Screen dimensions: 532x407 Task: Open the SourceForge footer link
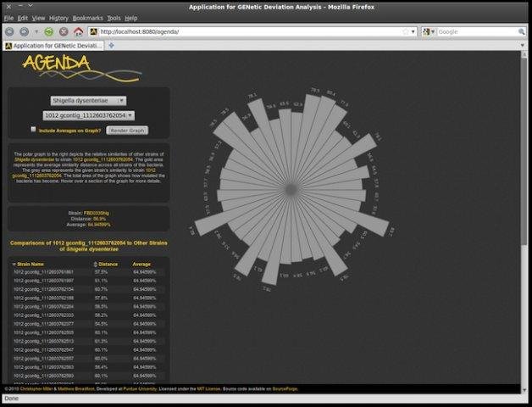285,388
